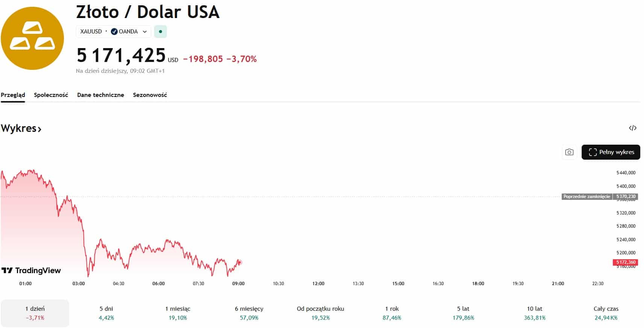
Task: Choose the 5 dni time range
Action: point(106,313)
